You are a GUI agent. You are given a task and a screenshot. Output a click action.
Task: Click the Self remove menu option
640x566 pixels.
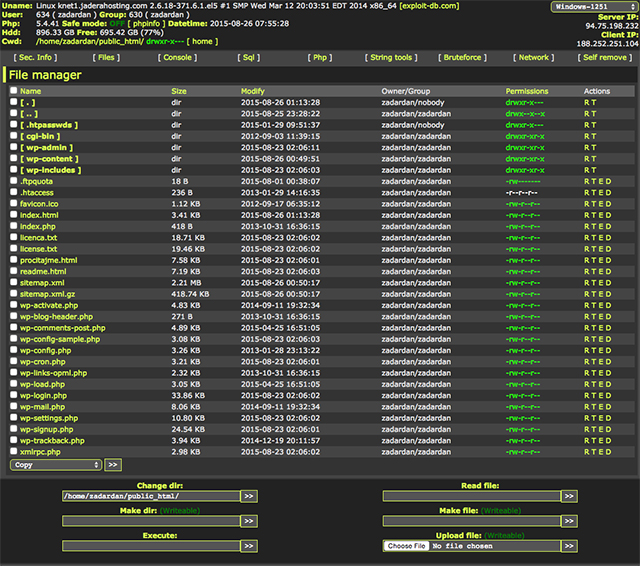(x=604, y=58)
